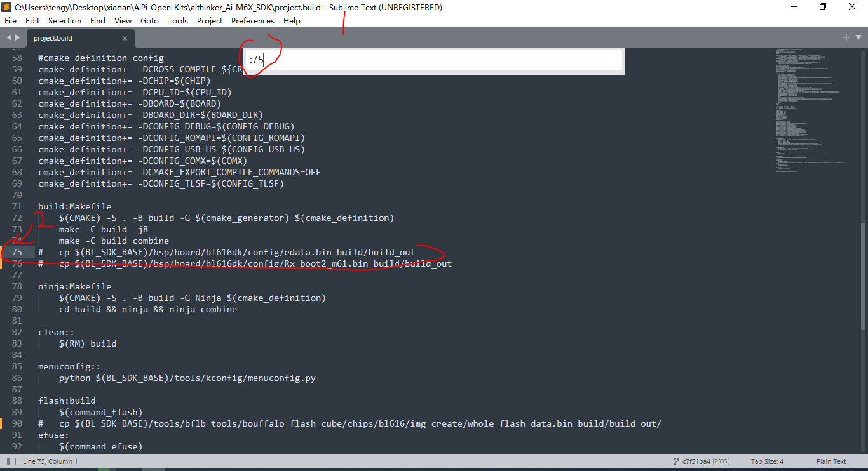Click the menuconfig.py python command line

point(187,378)
